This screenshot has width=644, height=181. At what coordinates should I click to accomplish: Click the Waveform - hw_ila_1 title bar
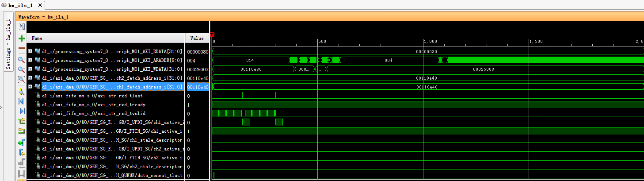click(329, 16)
